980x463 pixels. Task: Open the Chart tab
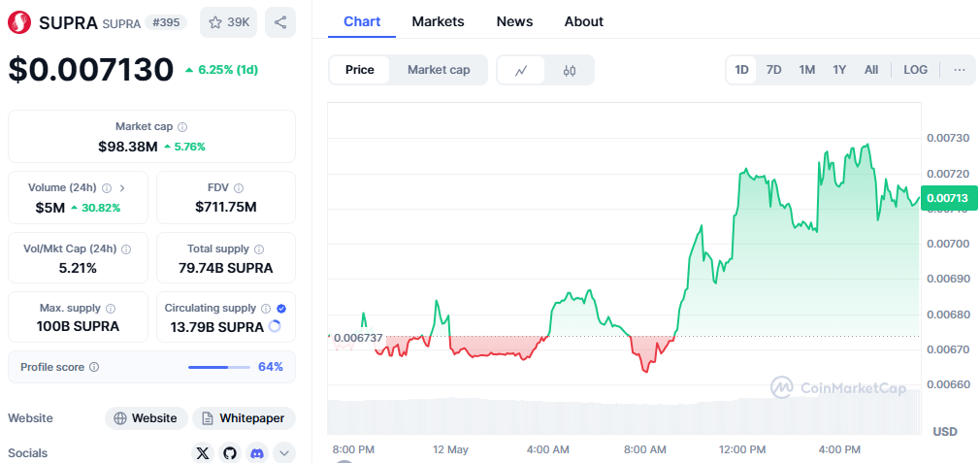pos(362,22)
